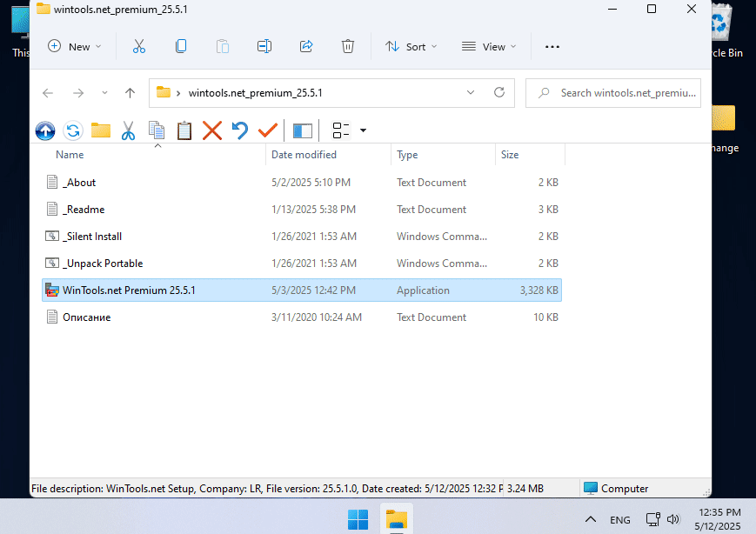This screenshot has height=534, width=756.
Task: Show hidden icons in system tray
Action: click(591, 519)
